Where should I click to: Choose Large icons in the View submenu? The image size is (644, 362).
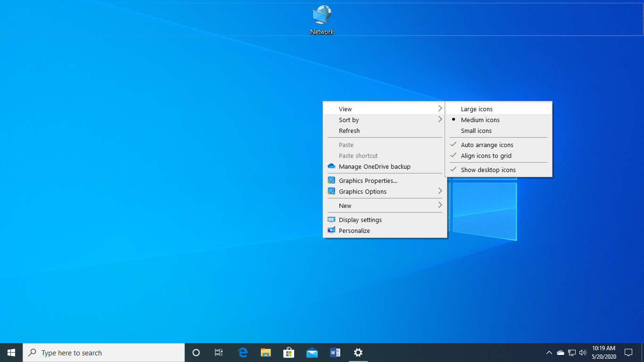click(x=498, y=109)
